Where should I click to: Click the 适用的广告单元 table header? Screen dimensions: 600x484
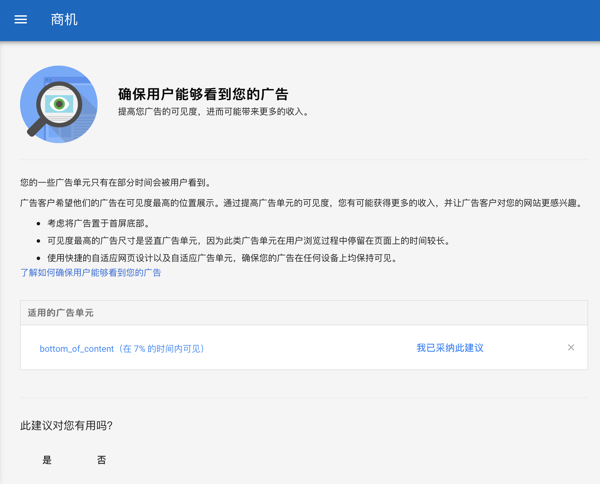(304, 313)
